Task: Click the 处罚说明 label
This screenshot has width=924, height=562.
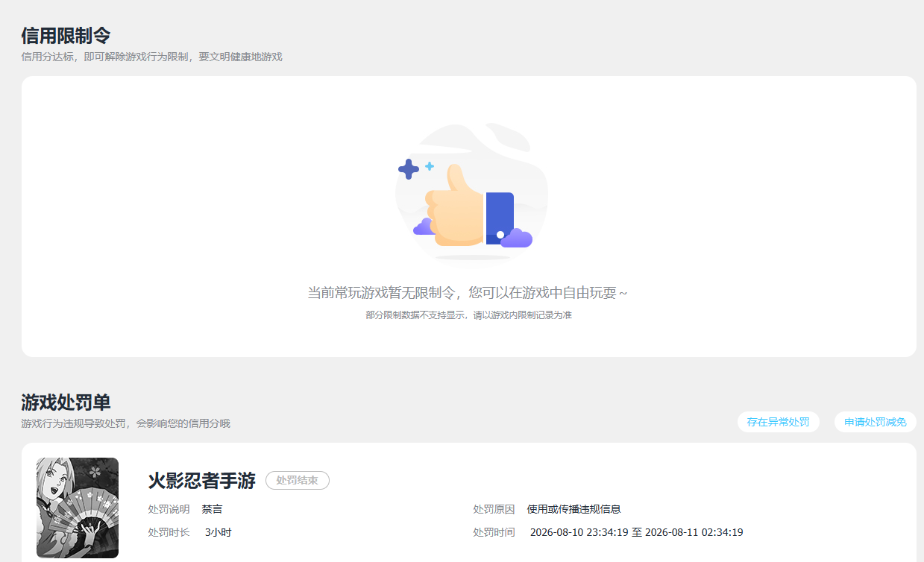Action: [169, 509]
